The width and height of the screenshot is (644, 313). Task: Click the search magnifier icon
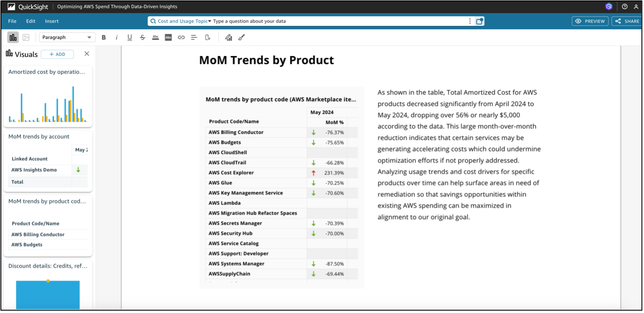coord(154,21)
